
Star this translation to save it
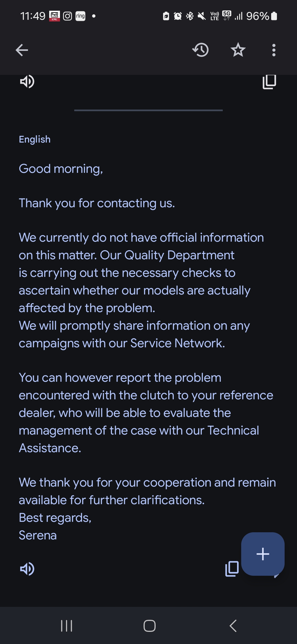point(238,50)
